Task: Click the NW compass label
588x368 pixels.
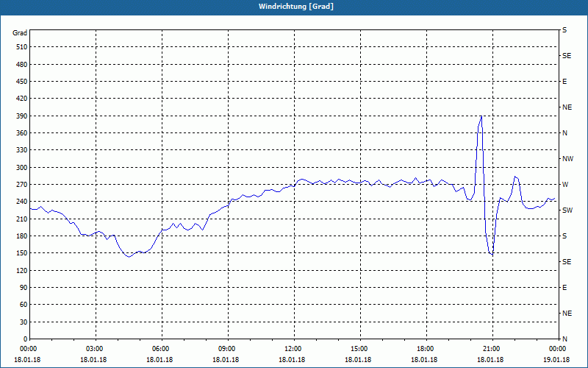Action: (x=568, y=159)
